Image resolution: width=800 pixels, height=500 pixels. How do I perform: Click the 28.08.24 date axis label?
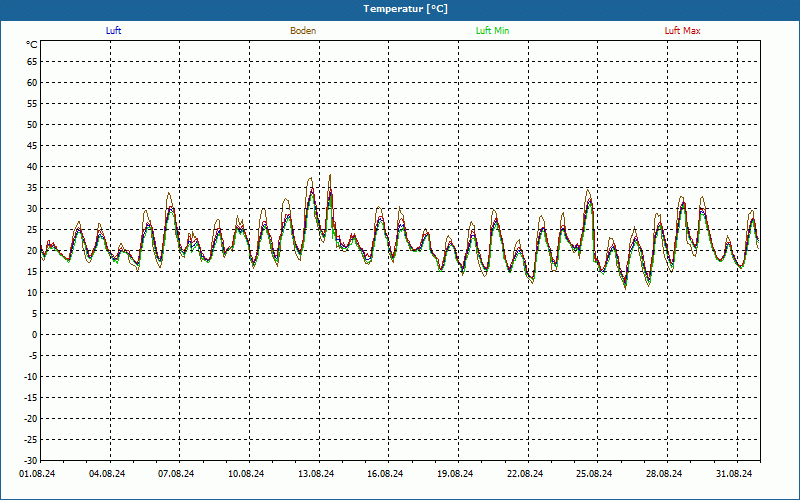664,474
